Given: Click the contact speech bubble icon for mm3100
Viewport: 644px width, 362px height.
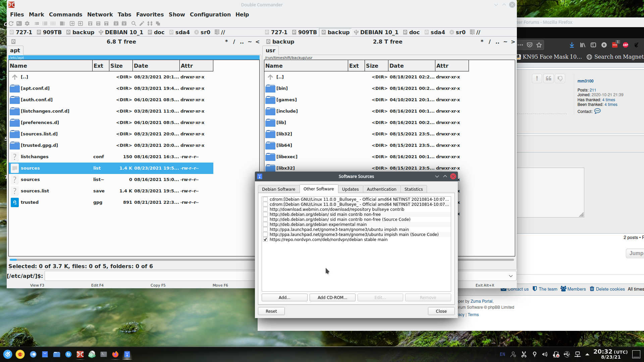Looking at the screenshot, I should pyautogui.click(x=597, y=111).
